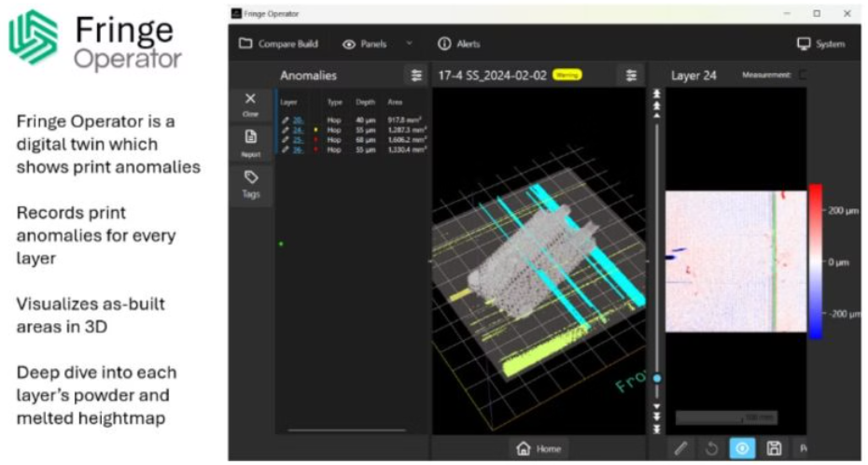Screen dimensions: 868x465
Task: Open the layer 26 anomaly link
Action: 298,149
